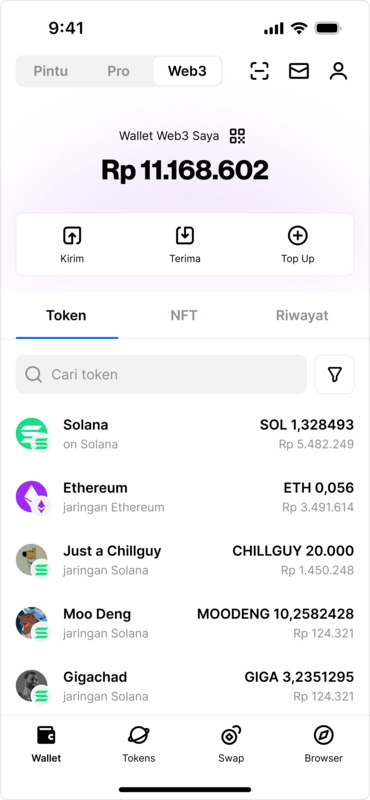Open the Riwayat history tab
Image resolution: width=370 pixels, height=800 pixels.
tap(302, 315)
